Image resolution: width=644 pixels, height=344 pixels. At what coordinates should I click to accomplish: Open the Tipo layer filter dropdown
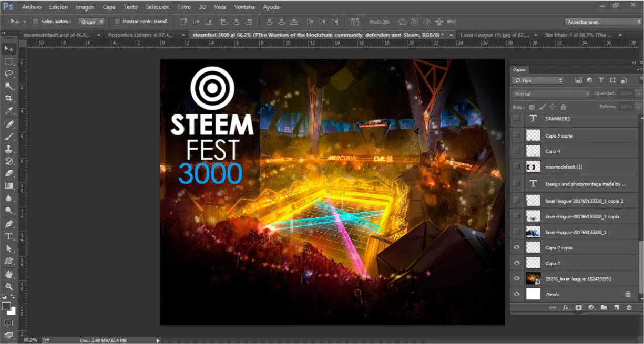[x=538, y=80]
